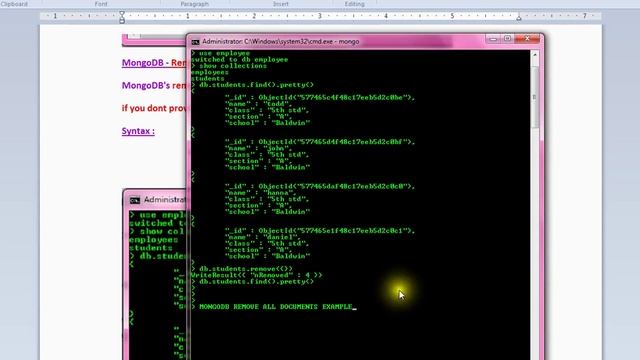
Task: Maximize the mongo command prompt window
Action: click(507, 39)
